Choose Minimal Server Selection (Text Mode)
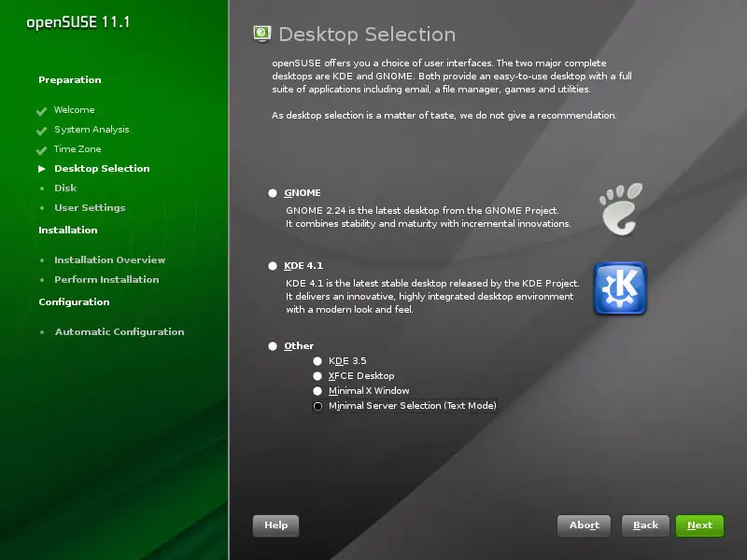This screenshot has width=747, height=560. tap(317, 406)
